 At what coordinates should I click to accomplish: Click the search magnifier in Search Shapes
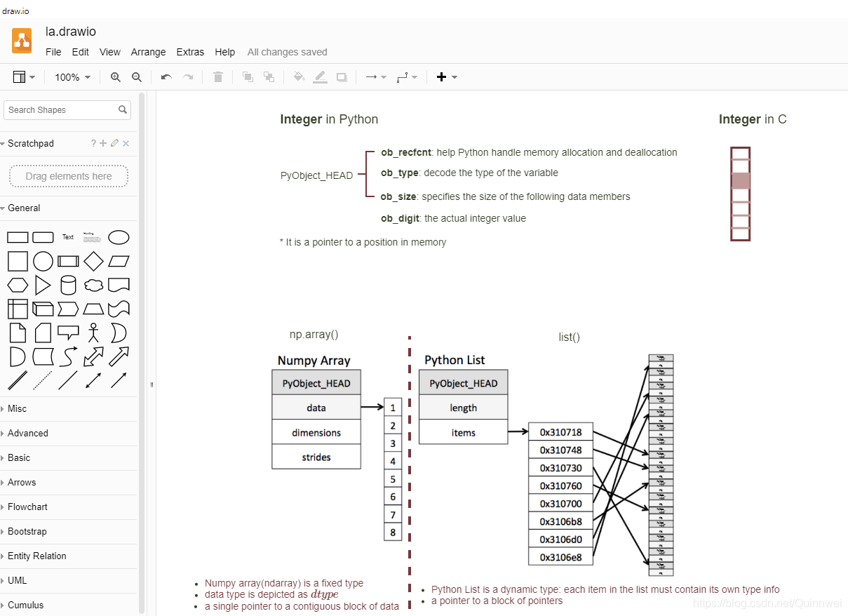point(123,109)
